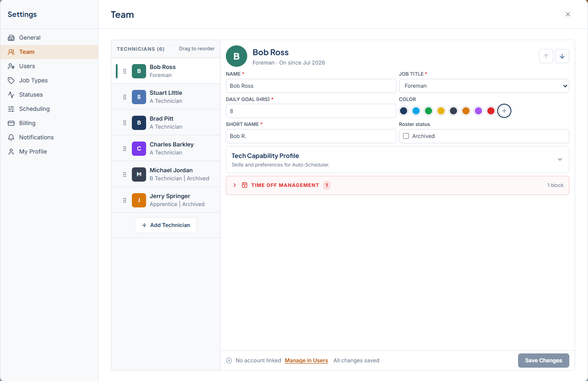Viewport: 588px width, 381px height.
Task: Click drag handle next to Jerry Springer
Action: point(125,200)
